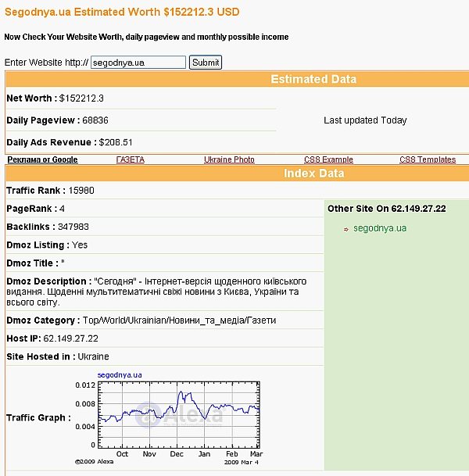The height and width of the screenshot is (476, 469).
Task: Open the Реклама от Google link
Action: [x=42, y=159]
